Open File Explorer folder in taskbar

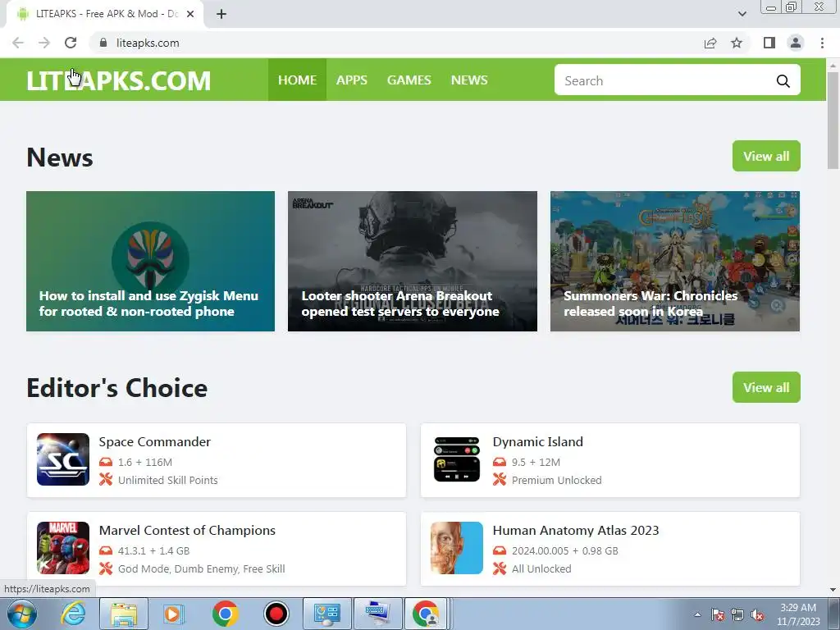(x=123, y=614)
